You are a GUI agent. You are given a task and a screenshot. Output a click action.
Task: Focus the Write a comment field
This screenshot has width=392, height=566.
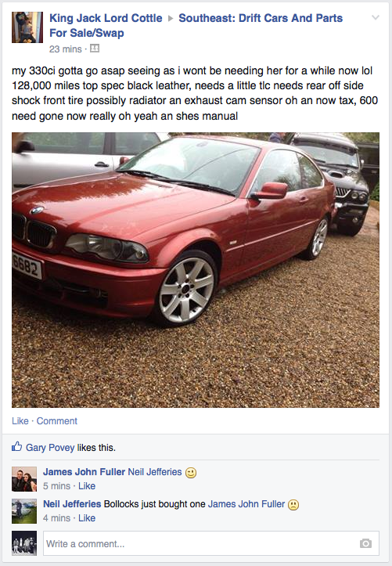pyautogui.click(x=211, y=543)
